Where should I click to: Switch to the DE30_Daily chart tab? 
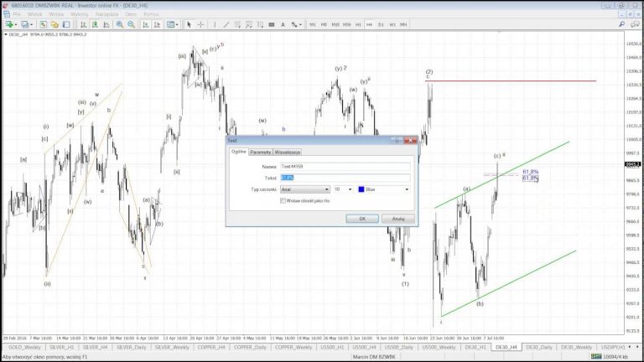click(x=539, y=347)
